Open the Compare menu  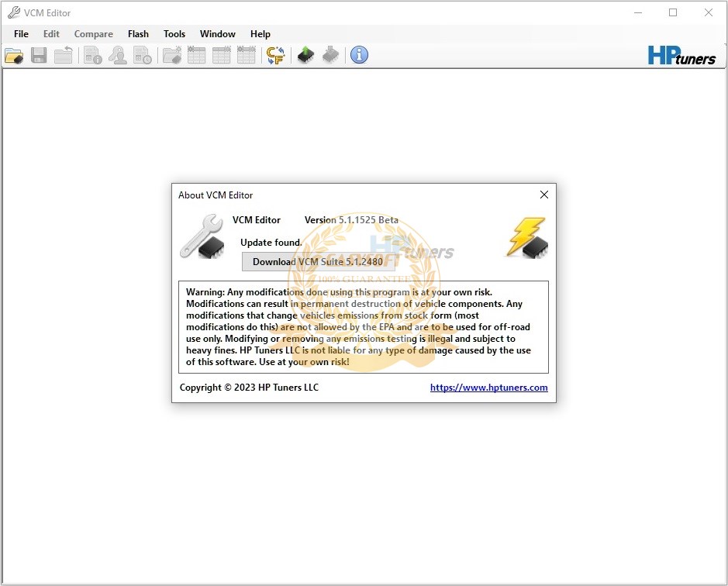click(93, 34)
